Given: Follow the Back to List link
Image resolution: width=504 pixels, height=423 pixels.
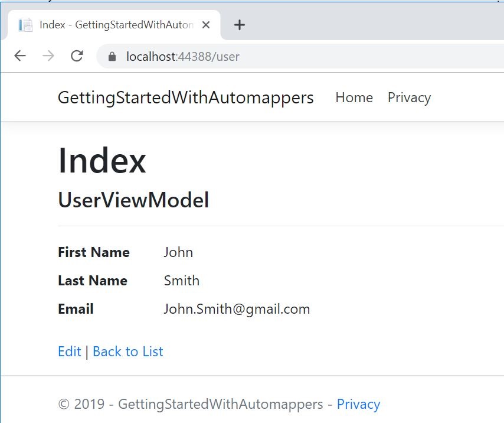Looking at the screenshot, I should pos(127,352).
